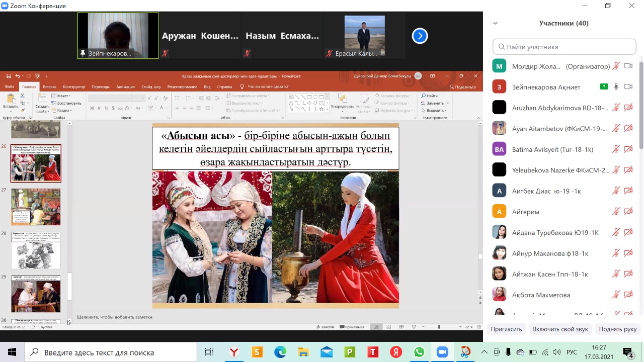This screenshot has height=362, width=644.
Task: Open File Explorer from the taskbar
Action: click(303, 352)
